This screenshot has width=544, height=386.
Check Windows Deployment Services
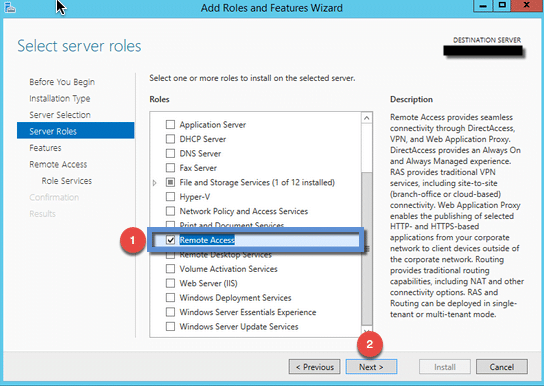point(170,298)
